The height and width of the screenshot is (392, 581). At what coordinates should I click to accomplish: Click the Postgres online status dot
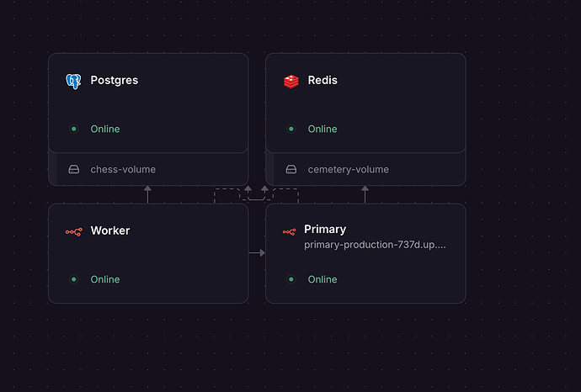click(73, 130)
